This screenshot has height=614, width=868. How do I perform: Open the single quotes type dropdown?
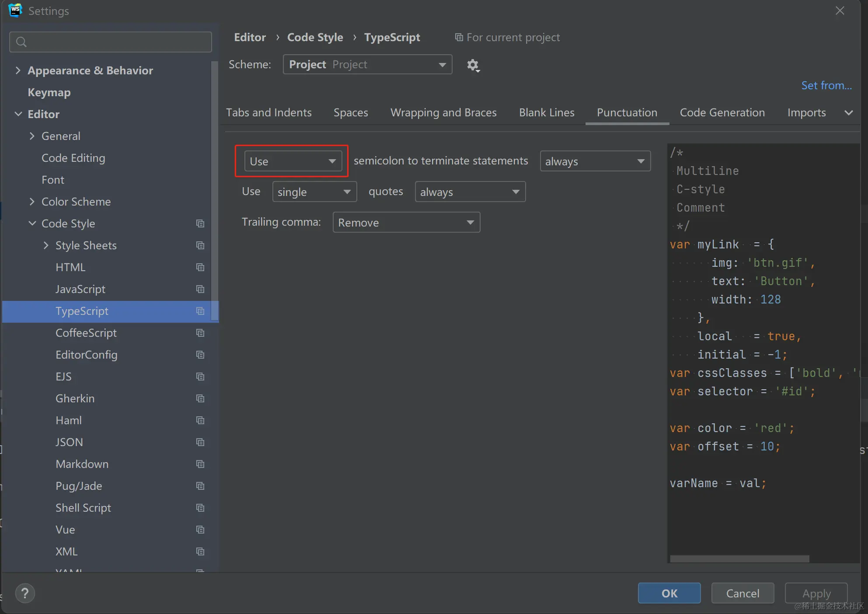pos(314,192)
